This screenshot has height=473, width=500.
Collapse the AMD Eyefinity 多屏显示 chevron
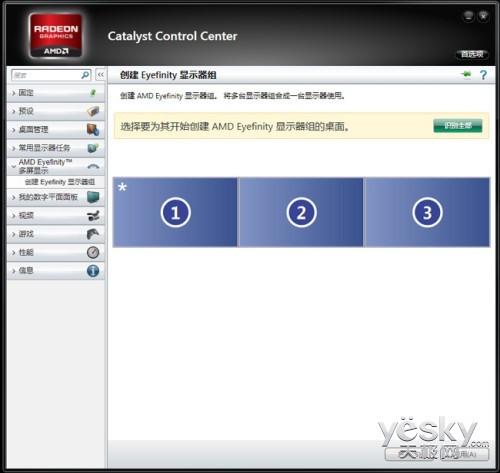(14, 166)
